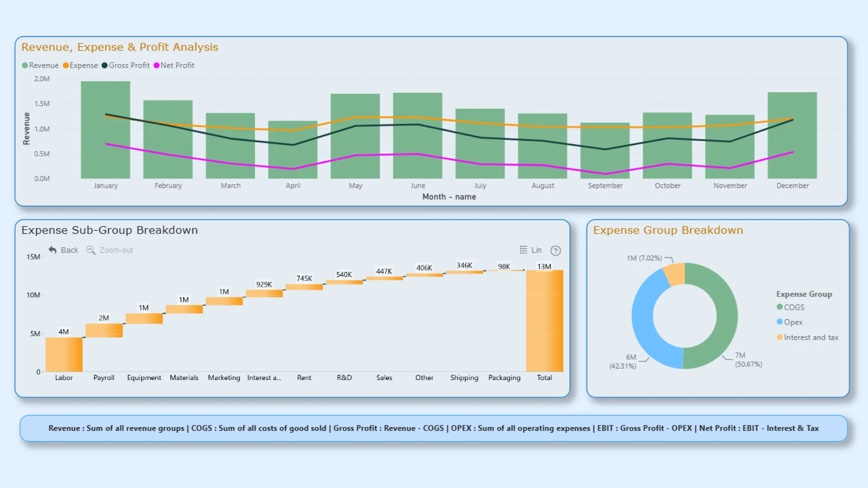Image resolution: width=868 pixels, height=488 pixels.
Task: Click the 'Expense Group' legend heading
Action: click(804, 294)
